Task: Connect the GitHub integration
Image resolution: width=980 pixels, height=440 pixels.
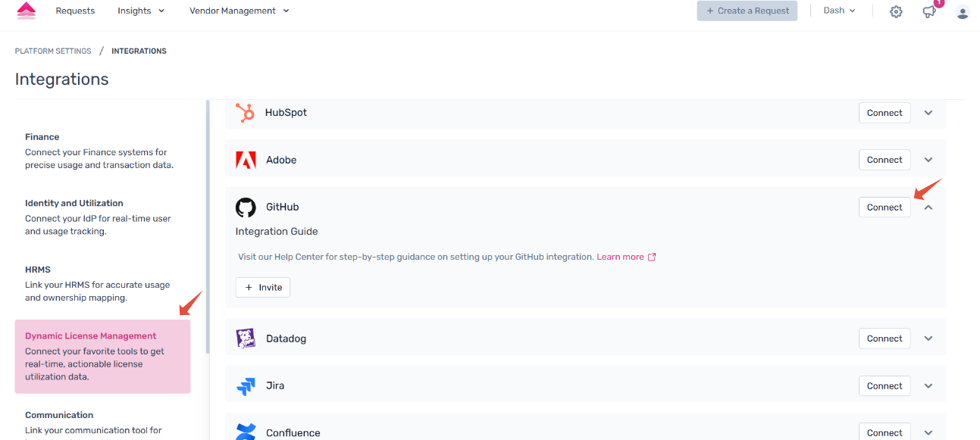Action: pyautogui.click(x=885, y=208)
